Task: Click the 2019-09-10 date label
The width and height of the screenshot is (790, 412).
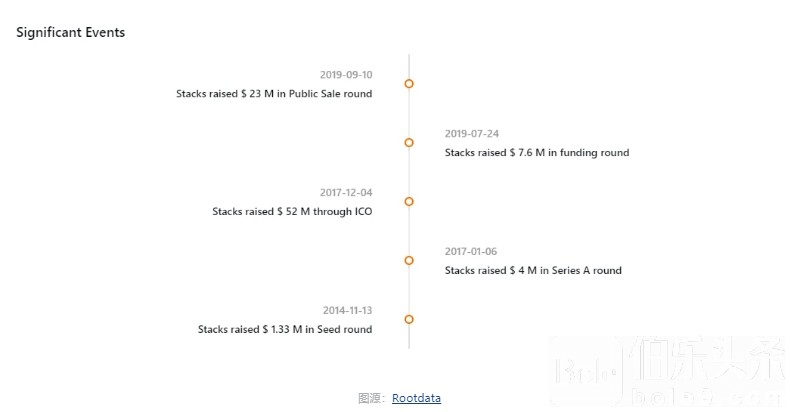Action: pyautogui.click(x=346, y=75)
